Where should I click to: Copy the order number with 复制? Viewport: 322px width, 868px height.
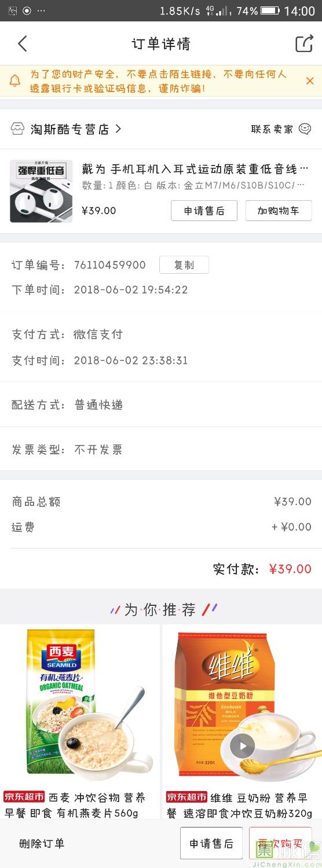tap(184, 265)
